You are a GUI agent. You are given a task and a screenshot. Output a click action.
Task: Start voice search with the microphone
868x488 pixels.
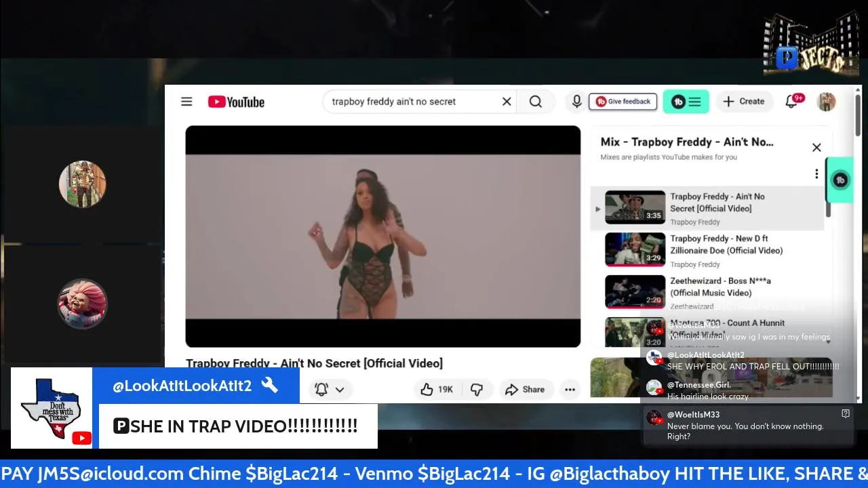(576, 102)
